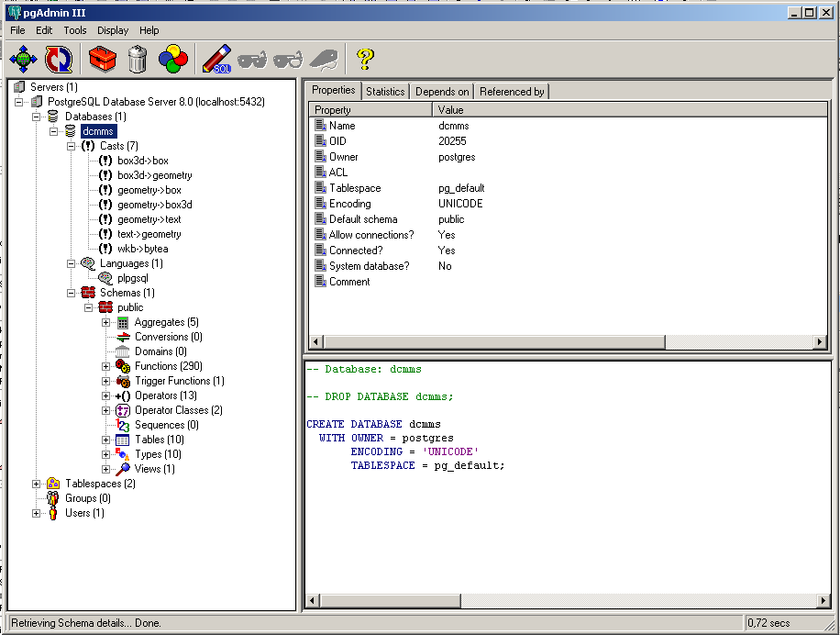This screenshot has width=840, height=635.
Task: Click the Schemas node red icon
Action: click(88, 293)
